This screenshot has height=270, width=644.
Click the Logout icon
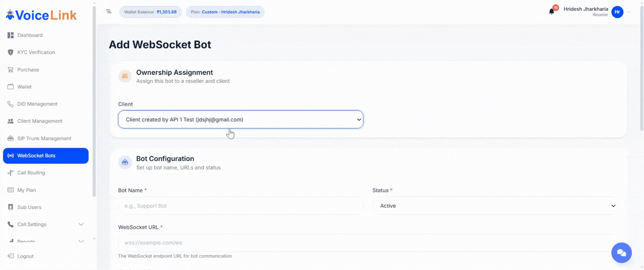11,256
